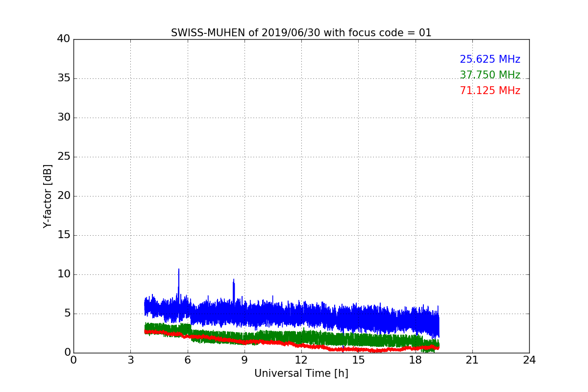Select the 37.750 MHz legend label

(x=490, y=75)
